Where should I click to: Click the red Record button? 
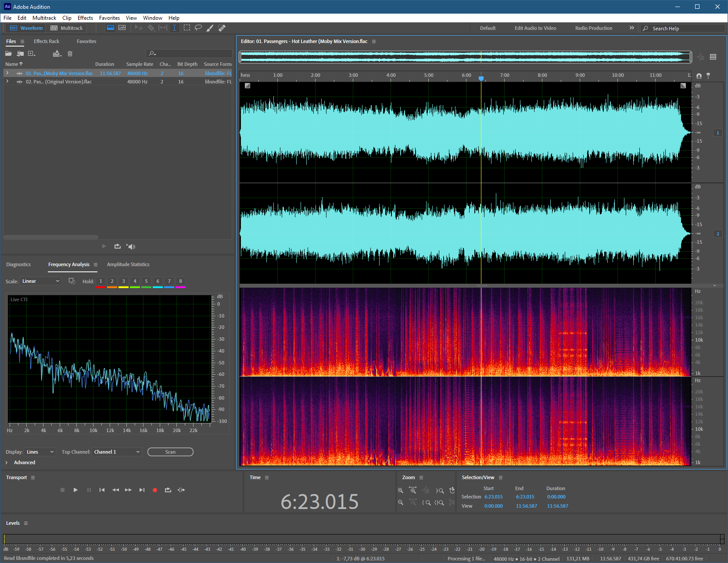coord(155,490)
